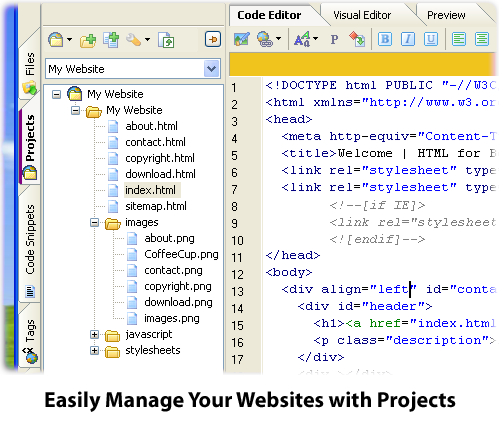
Task: Select download.png image file
Action: [178, 302]
